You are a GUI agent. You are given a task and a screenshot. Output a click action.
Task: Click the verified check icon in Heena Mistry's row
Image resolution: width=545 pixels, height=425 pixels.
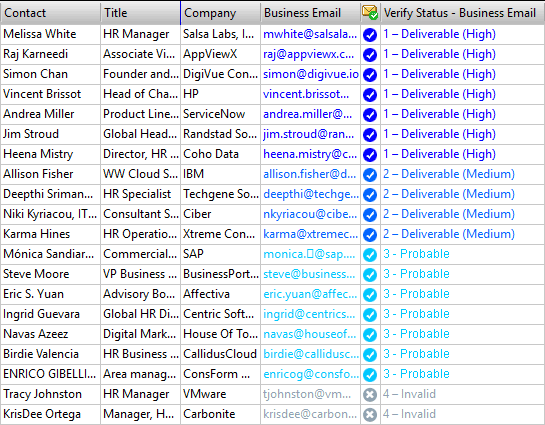click(370, 155)
